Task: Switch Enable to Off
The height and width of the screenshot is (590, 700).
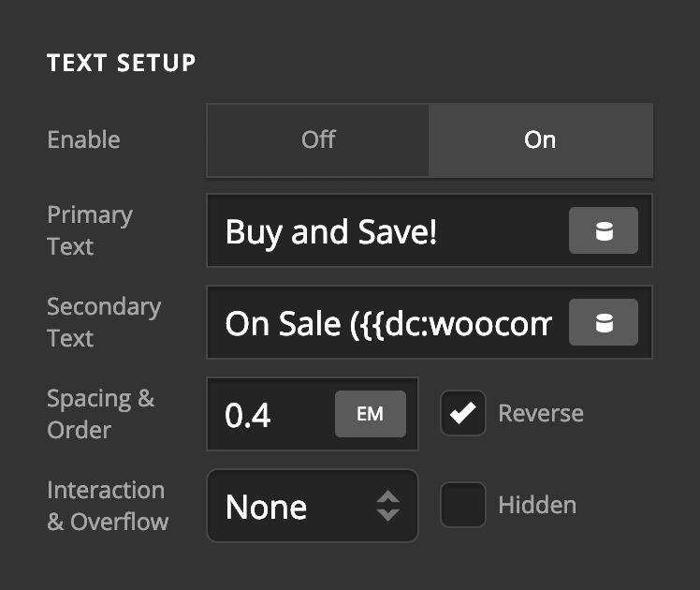Action: [318, 140]
